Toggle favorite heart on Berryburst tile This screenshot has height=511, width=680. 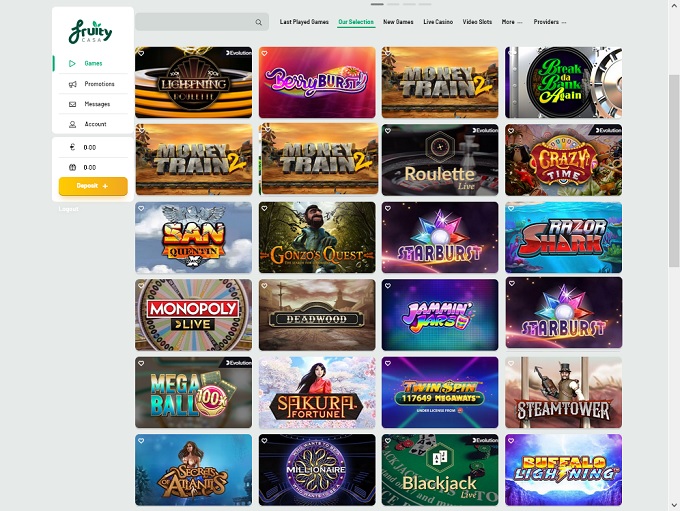point(265,53)
